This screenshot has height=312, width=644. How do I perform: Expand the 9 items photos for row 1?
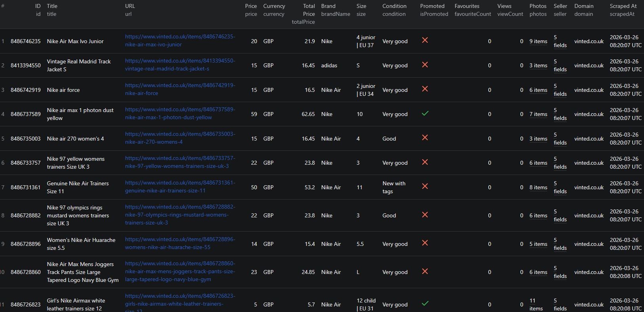coord(538,42)
